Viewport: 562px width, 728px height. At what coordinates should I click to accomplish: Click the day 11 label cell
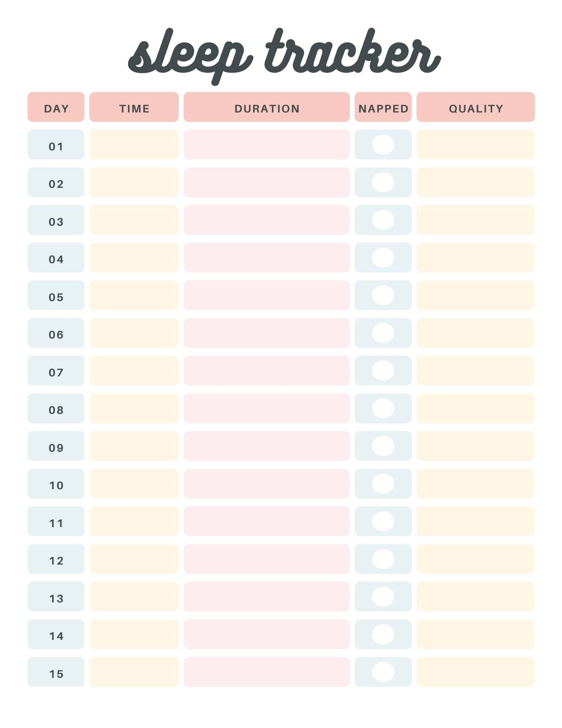(x=56, y=521)
